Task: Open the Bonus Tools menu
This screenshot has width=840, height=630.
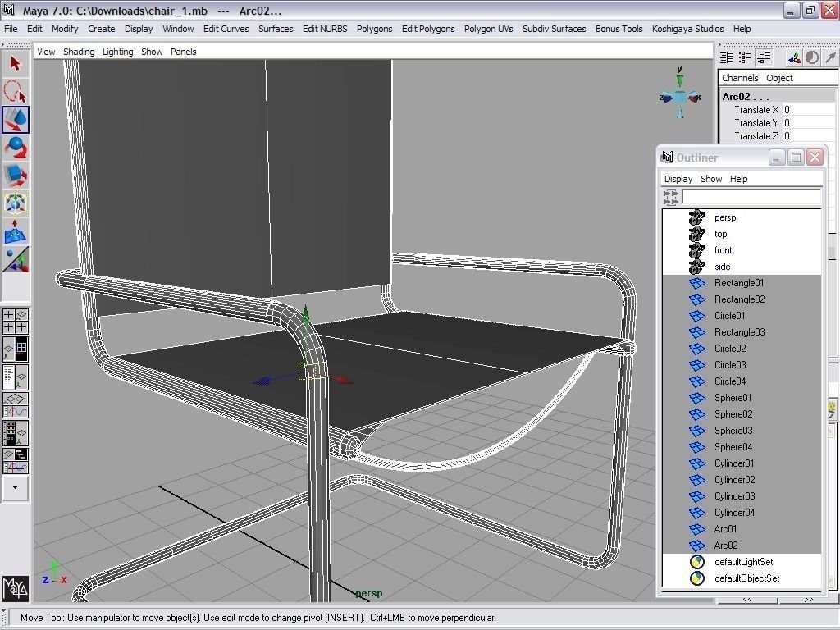Action: click(x=619, y=29)
